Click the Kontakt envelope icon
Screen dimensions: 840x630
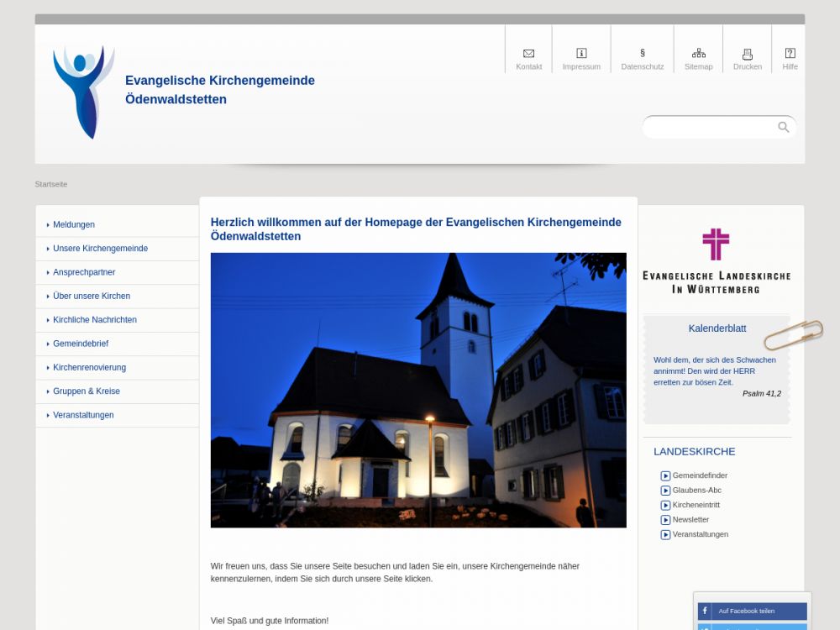tap(528, 53)
